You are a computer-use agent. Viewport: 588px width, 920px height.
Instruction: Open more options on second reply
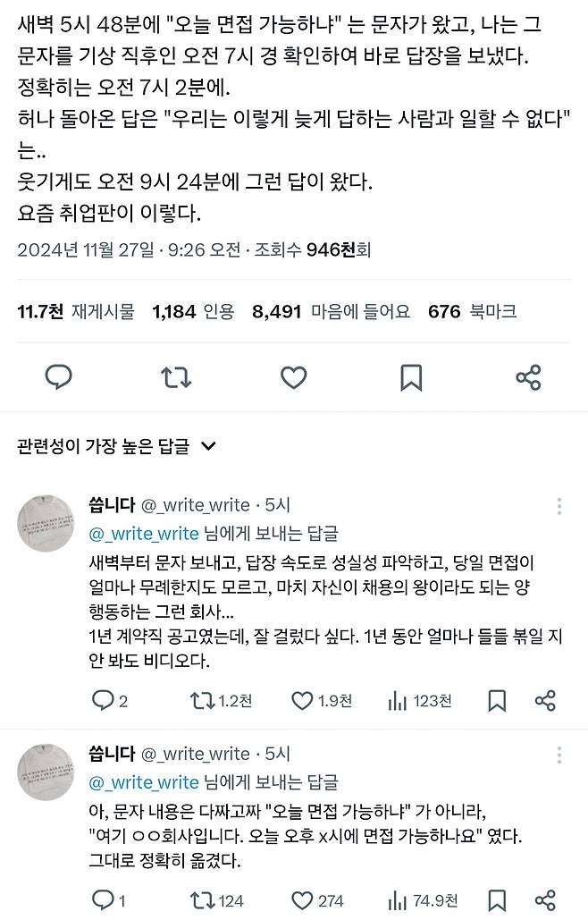tap(559, 755)
